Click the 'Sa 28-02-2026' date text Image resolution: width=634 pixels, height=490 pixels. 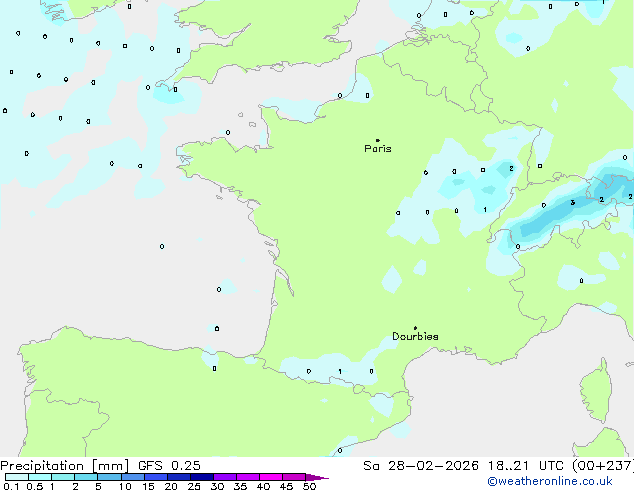click(x=421, y=466)
